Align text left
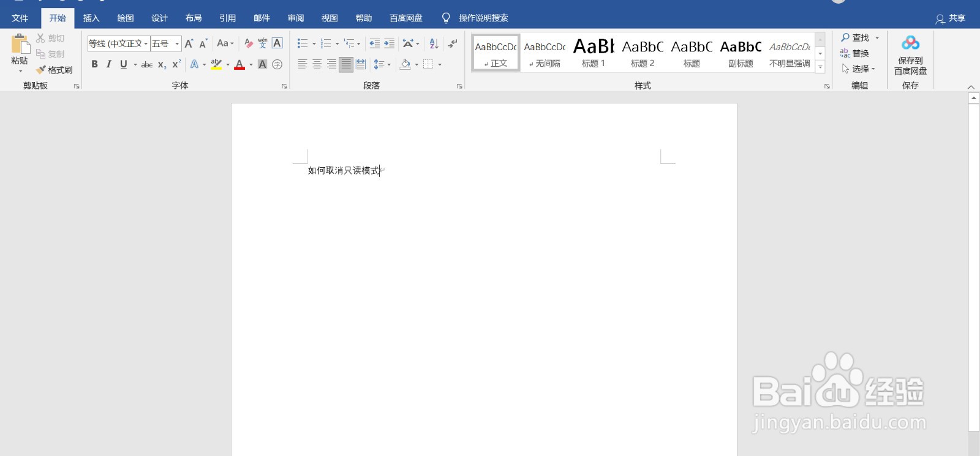Image resolution: width=980 pixels, height=456 pixels. tap(302, 64)
